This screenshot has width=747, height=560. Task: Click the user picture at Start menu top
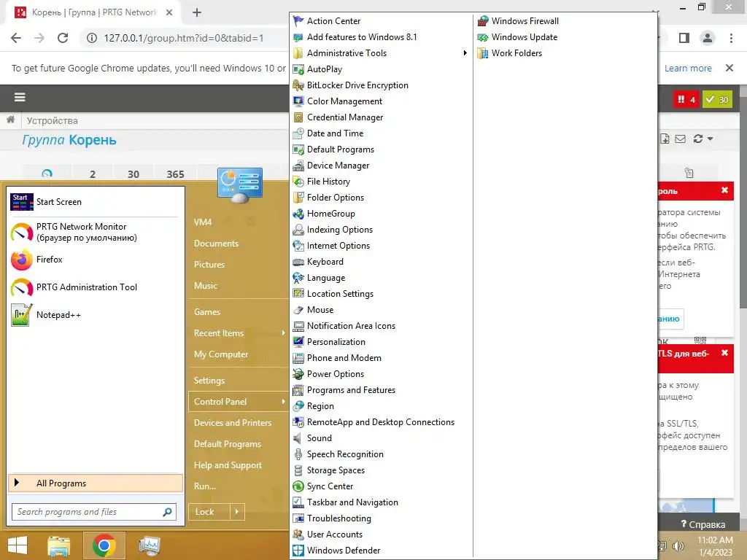pyautogui.click(x=239, y=184)
